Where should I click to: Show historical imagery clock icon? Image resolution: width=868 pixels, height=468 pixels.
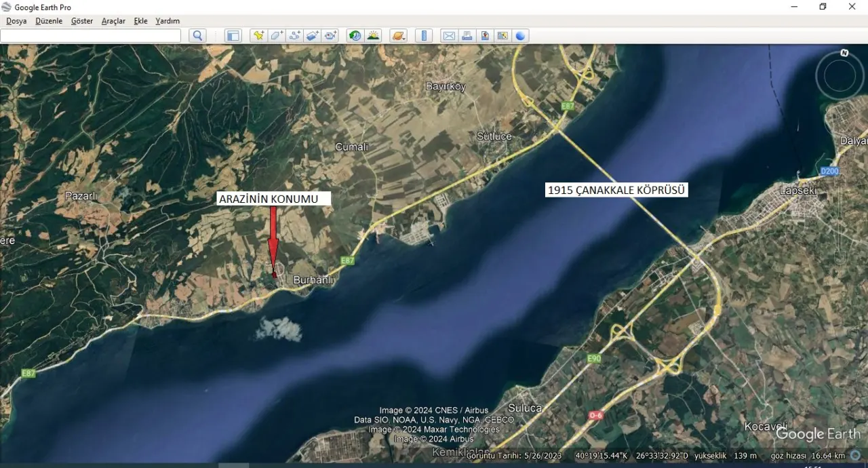pyautogui.click(x=355, y=36)
